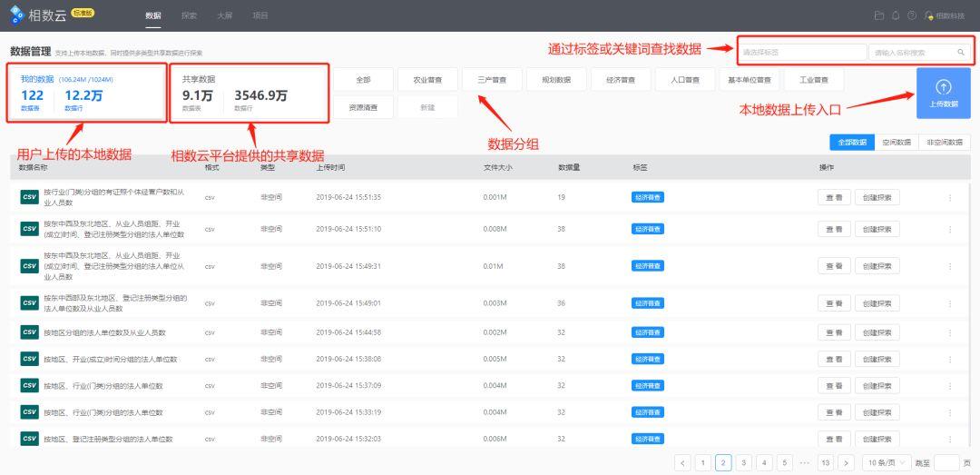
Task: Open the 相数科技 user account menu
Action: (x=945, y=15)
